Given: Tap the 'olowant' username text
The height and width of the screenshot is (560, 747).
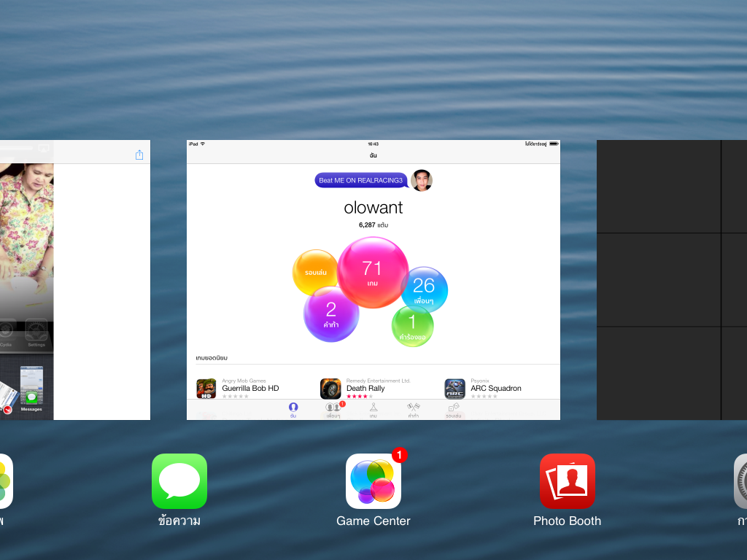Looking at the screenshot, I should tap(373, 208).
